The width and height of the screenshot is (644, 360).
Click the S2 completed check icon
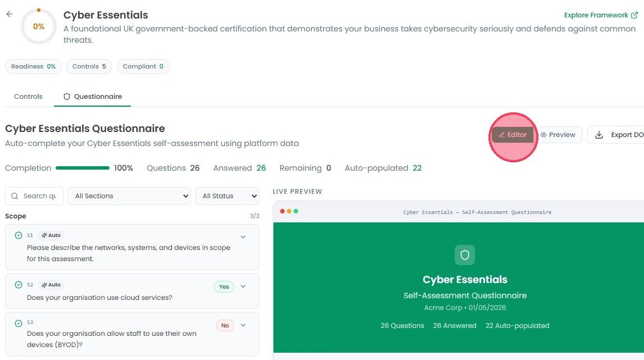tap(19, 285)
